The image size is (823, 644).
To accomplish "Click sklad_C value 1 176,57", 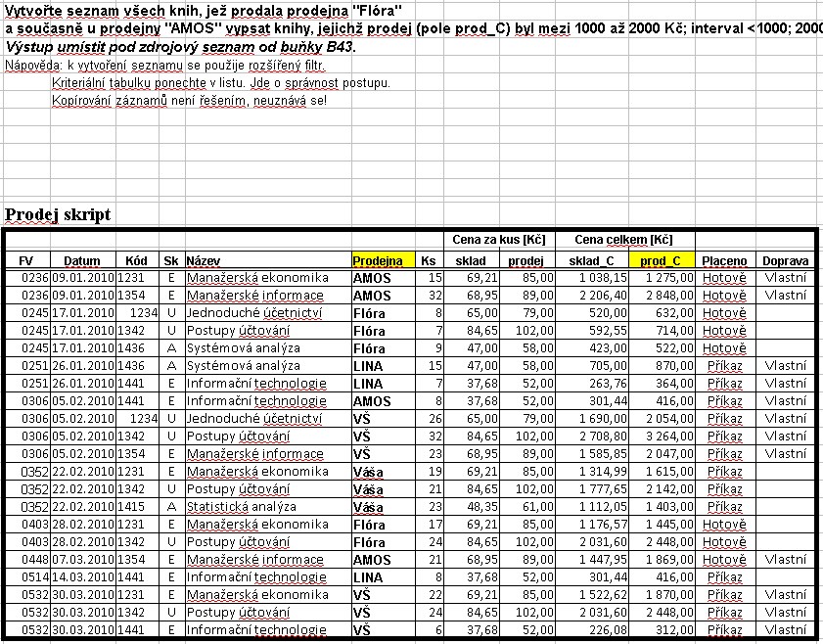I will [591, 525].
